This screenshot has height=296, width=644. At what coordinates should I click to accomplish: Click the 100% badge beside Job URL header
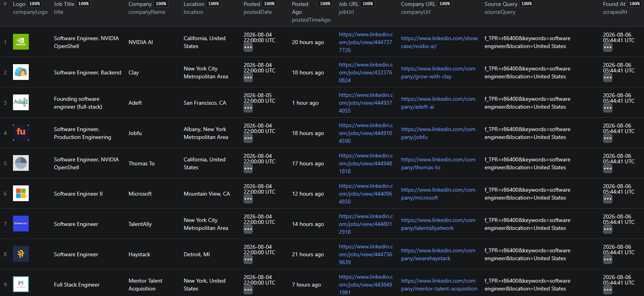(367, 4)
